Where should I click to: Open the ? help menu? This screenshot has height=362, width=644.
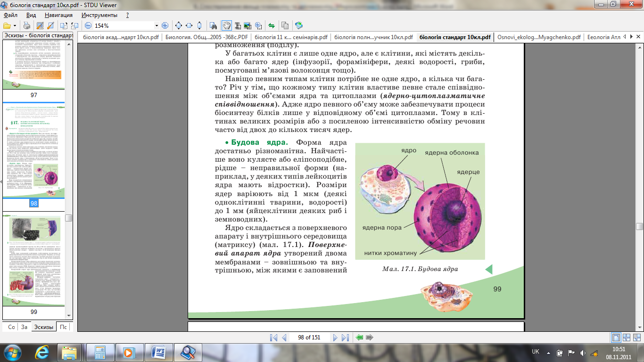[127, 15]
